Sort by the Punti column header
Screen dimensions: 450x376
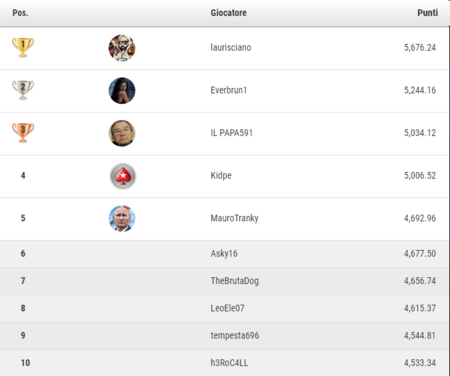[428, 13]
